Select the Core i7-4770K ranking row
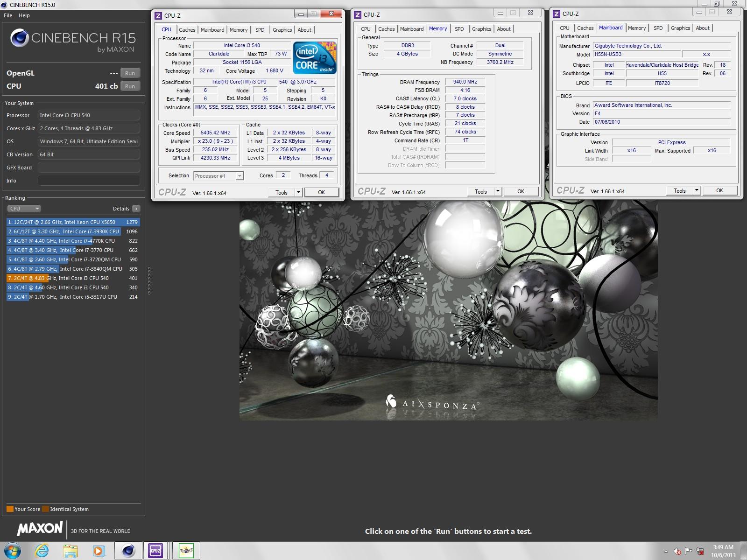The height and width of the screenshot is (560, 747). click(x=73, y=241)
